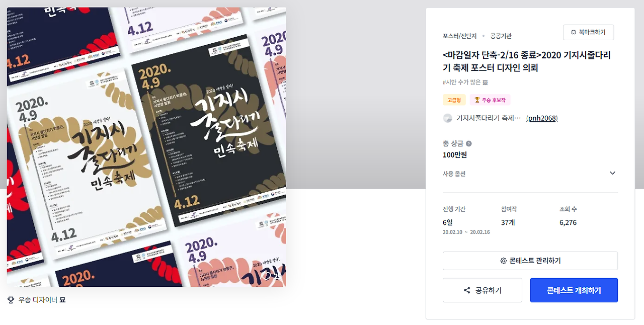Select the 공공기관 category link
The image size is (644, 325).
(x=501, y=36)
